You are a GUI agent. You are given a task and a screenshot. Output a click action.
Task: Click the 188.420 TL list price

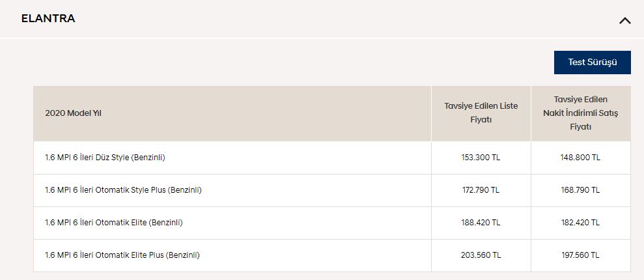(x=481, y=223)
